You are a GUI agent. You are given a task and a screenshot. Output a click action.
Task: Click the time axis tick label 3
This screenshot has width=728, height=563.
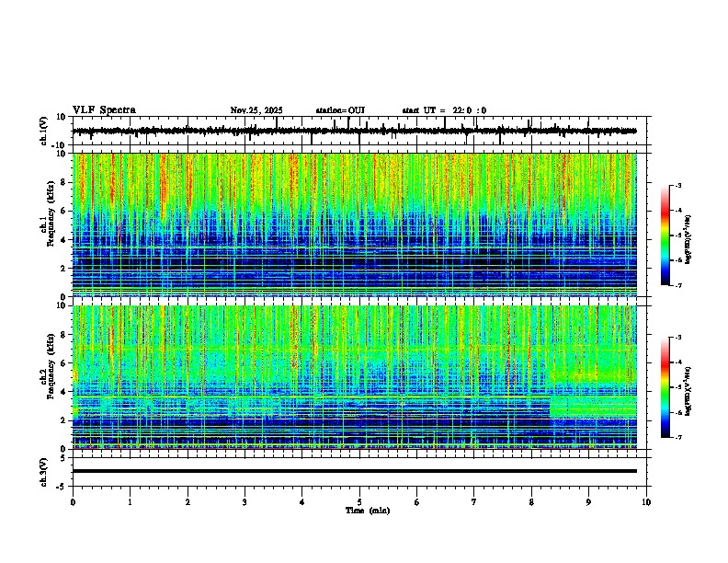(245, 502)
